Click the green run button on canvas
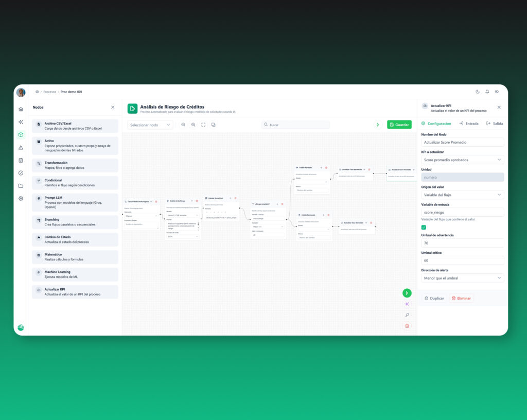The image size is (527, 420). [x=407, y=293]
